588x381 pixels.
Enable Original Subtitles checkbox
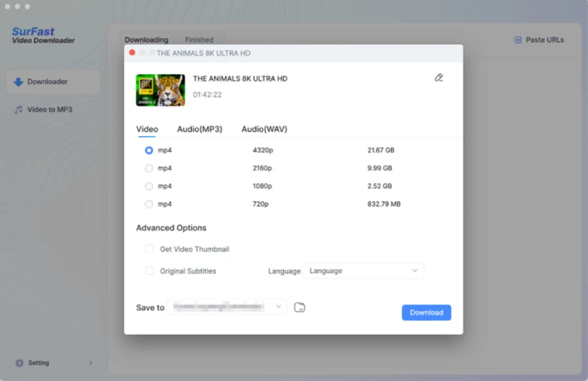149,271
